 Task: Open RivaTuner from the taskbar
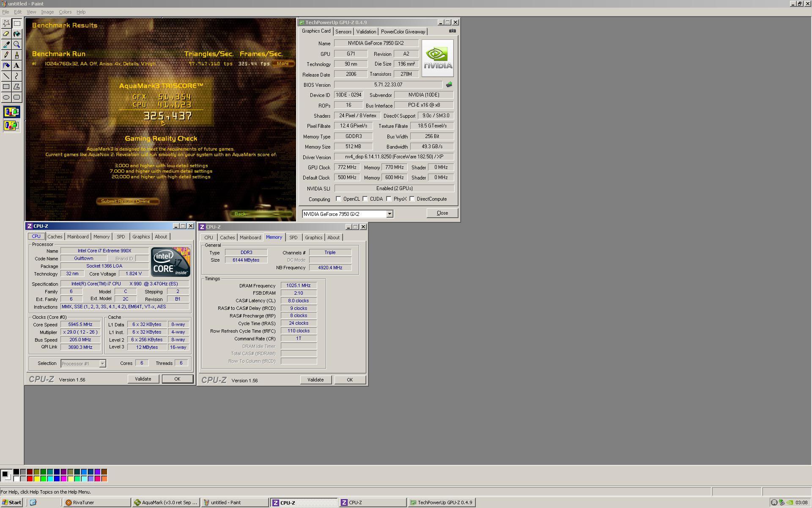pos(97,502)
